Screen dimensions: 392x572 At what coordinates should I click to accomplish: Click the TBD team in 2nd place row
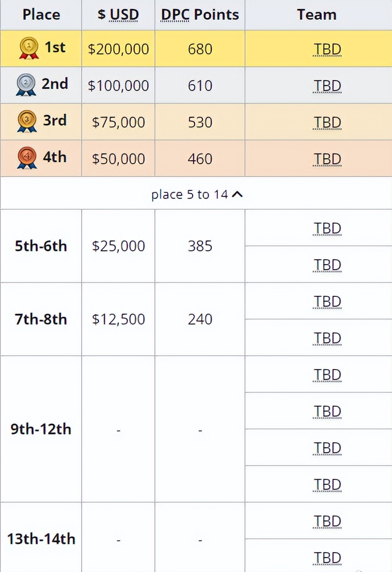coord(327,86)
